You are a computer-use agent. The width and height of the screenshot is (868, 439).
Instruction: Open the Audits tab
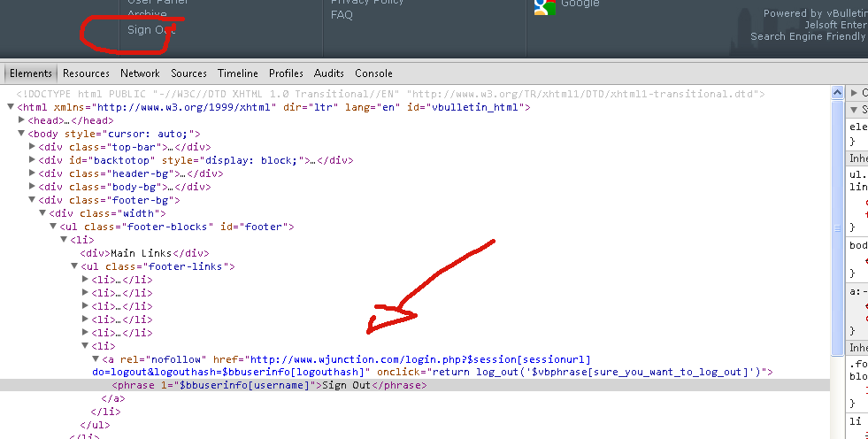click(x=329, y=73)
